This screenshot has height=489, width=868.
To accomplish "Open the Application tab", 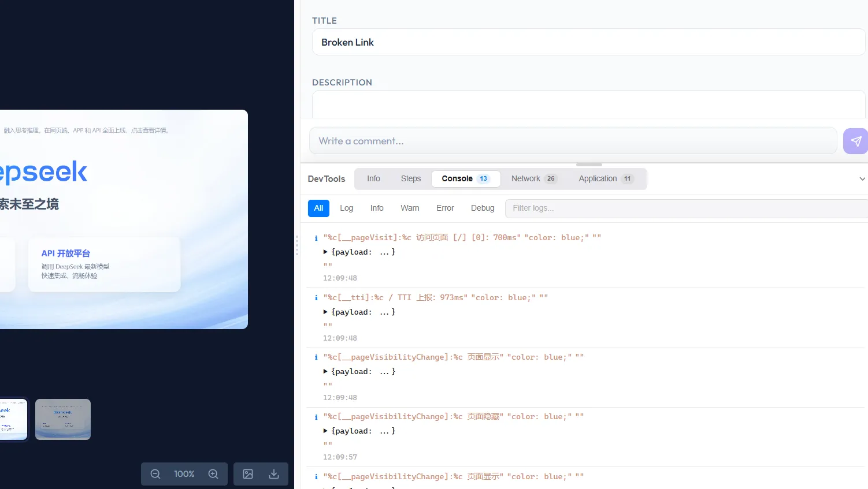I will [x=598, y=178].
